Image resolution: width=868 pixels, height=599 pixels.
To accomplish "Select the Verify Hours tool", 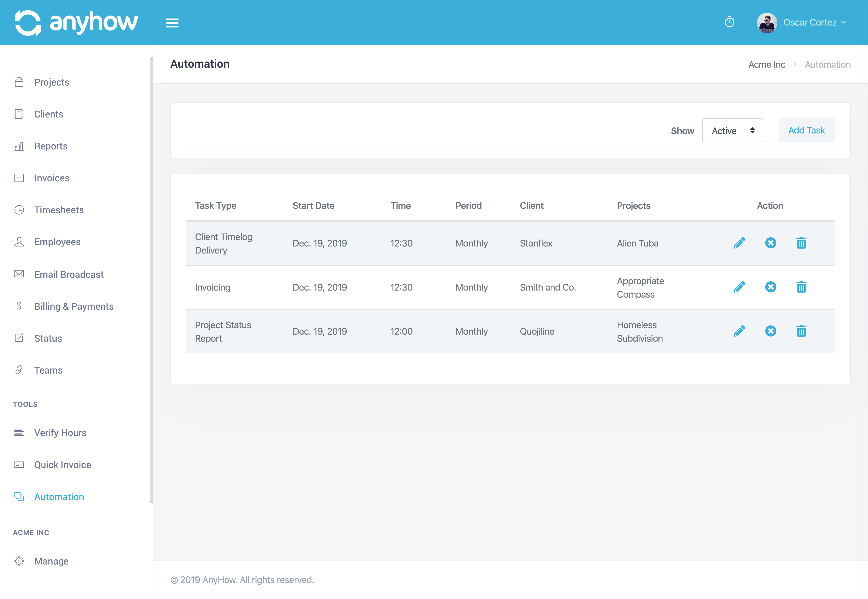I will pos(60,433).
